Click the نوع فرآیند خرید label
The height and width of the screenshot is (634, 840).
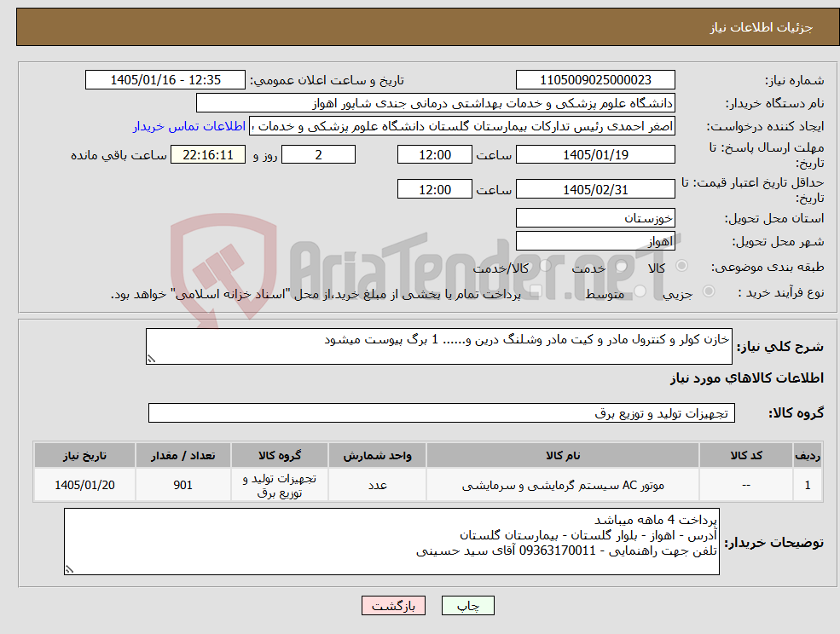click(x=781, y=292)
